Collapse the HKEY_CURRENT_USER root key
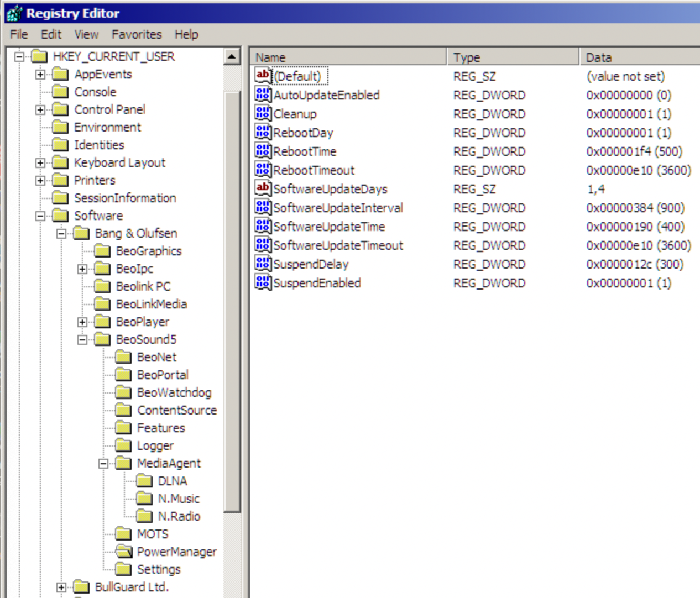The width and height of the screenshot is (700, 598). tap(19, 56)
